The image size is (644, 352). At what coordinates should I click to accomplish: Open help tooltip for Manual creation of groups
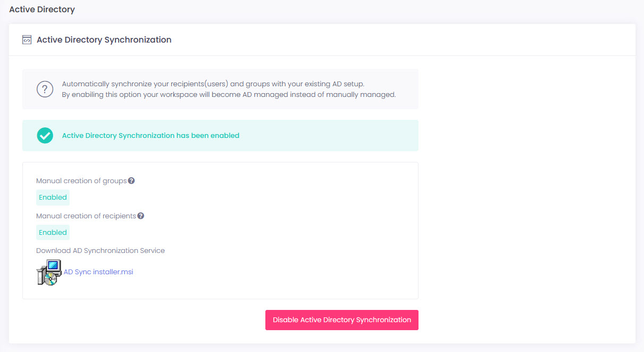click(x=131, y=181)
